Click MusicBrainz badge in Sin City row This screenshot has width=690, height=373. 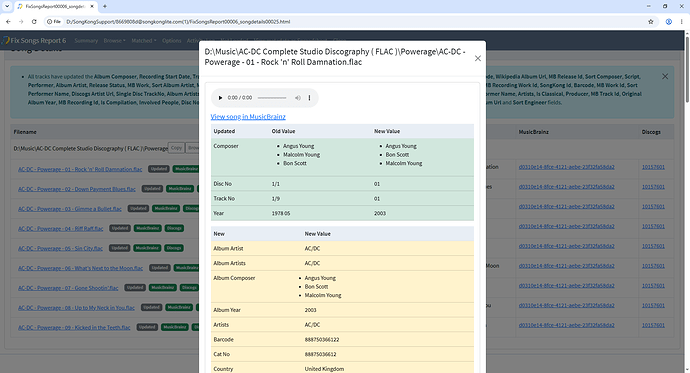[147, 248]
